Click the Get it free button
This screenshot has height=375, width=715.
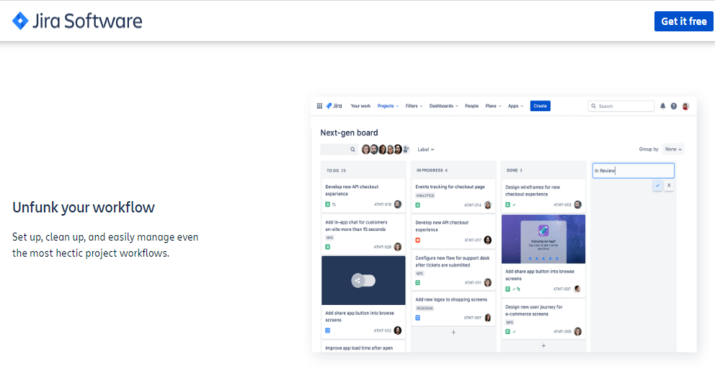[x=684, y=21]
